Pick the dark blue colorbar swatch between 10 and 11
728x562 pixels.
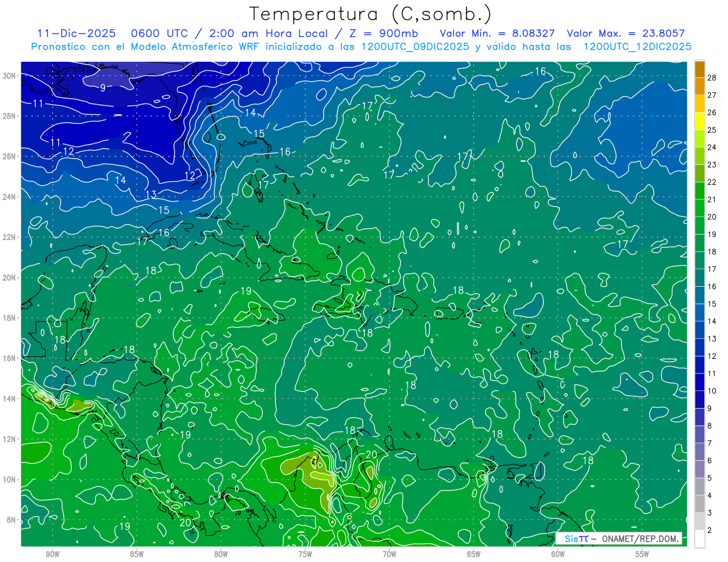click(x=699, y=383)
